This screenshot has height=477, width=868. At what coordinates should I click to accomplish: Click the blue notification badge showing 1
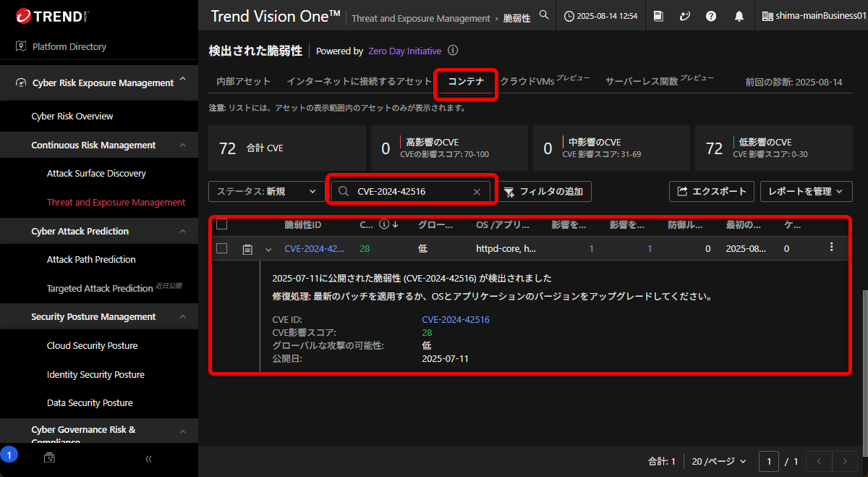point(9,455)
